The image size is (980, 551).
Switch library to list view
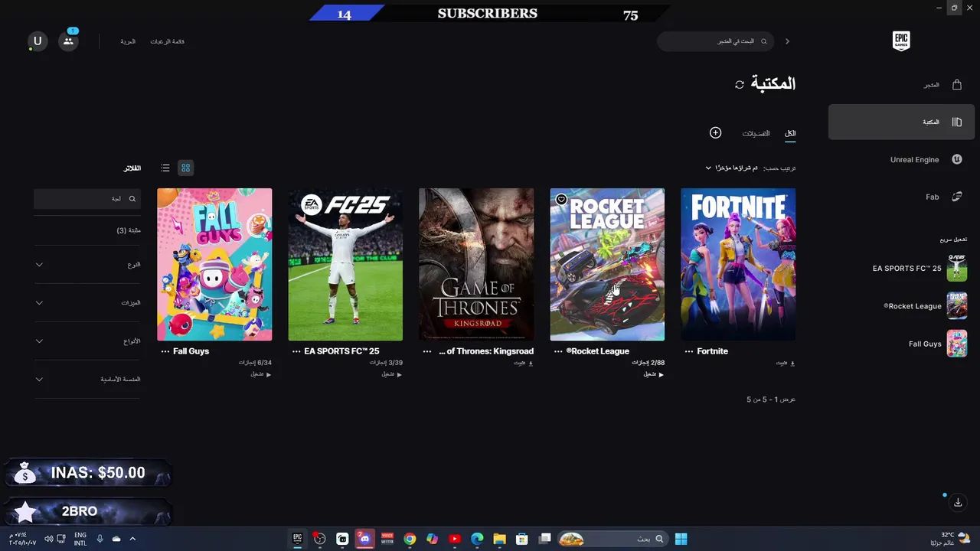point(165,168)
